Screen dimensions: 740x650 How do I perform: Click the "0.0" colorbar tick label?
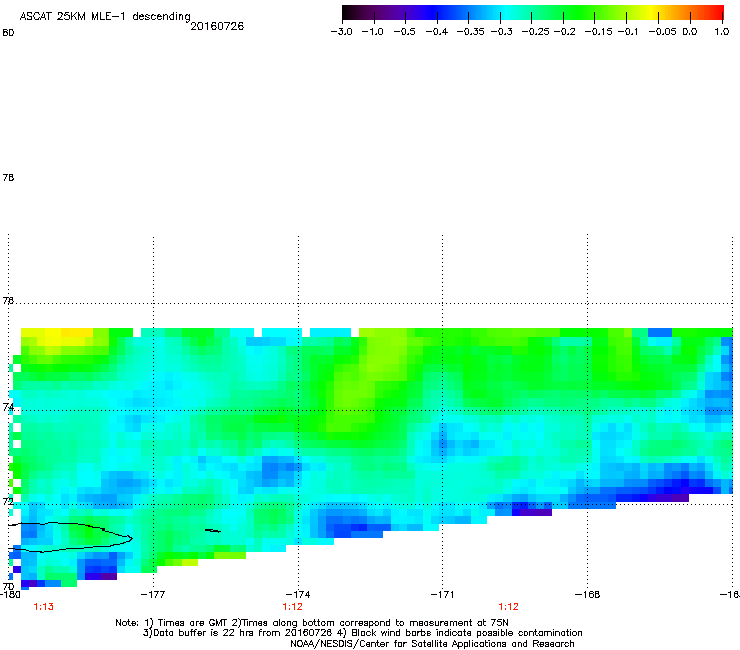click(690, 32)
